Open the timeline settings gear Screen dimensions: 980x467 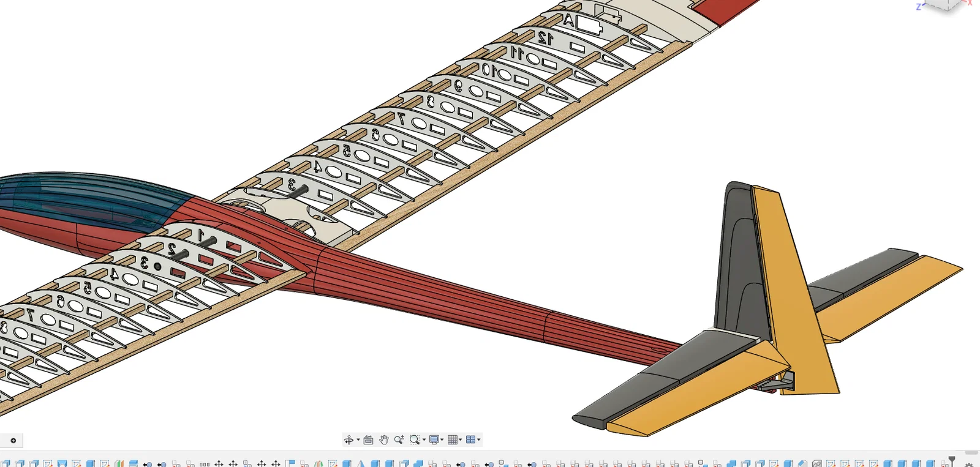[x=969, y=464]
